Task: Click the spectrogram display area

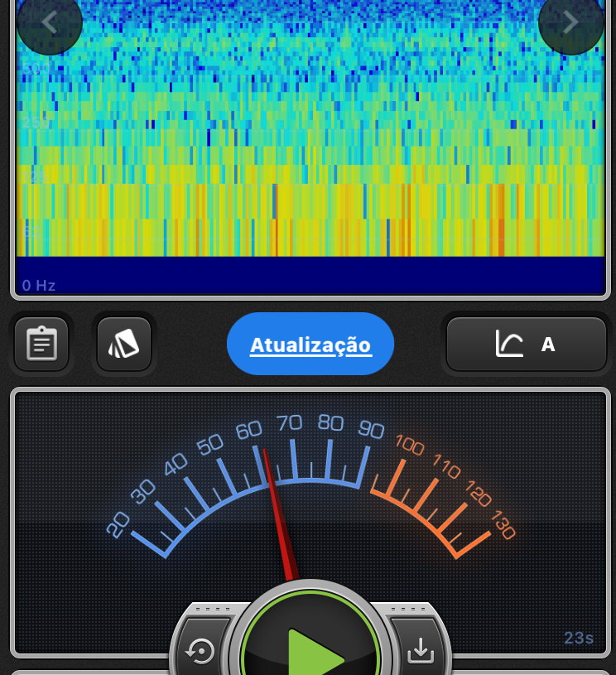Action: tap(310, 133)
